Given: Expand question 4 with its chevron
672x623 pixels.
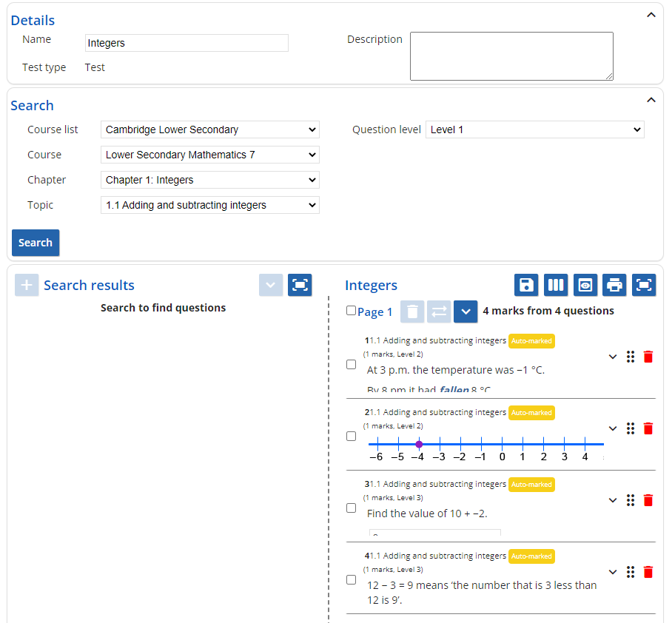Looking at the screenshot, I should pos(613,572).
